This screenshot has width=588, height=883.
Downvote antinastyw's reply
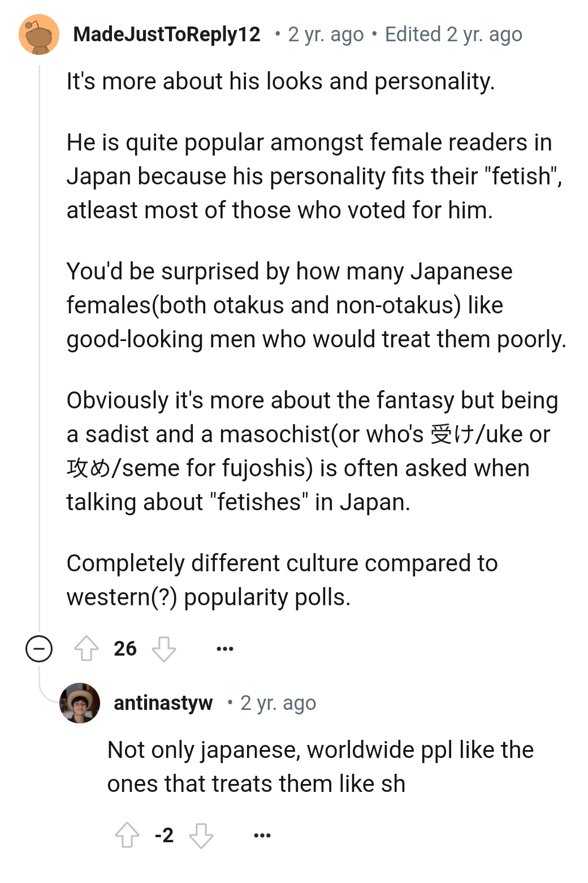tap(201, 835)
